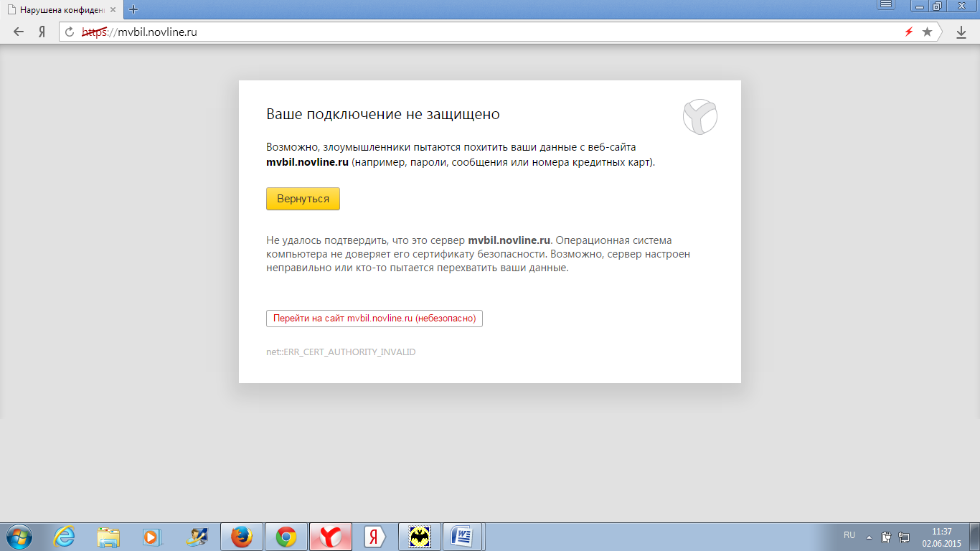Open Windows Explorer folder on the taskbar
This screenshot has height=551, width=980.
[x=108, y=537]
